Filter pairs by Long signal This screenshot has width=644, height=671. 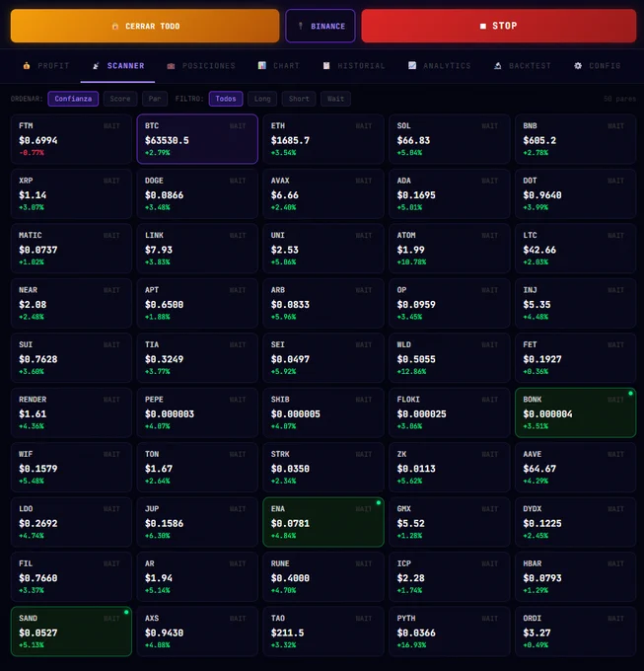pos(262,99)
